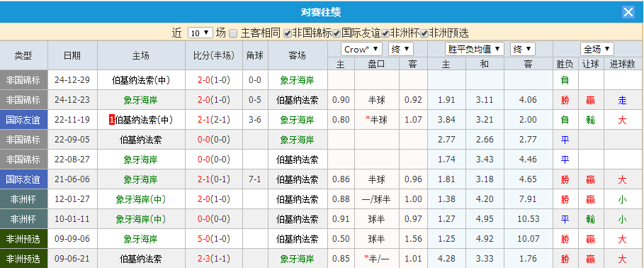Click the 让球 column header

coord(591,64)
